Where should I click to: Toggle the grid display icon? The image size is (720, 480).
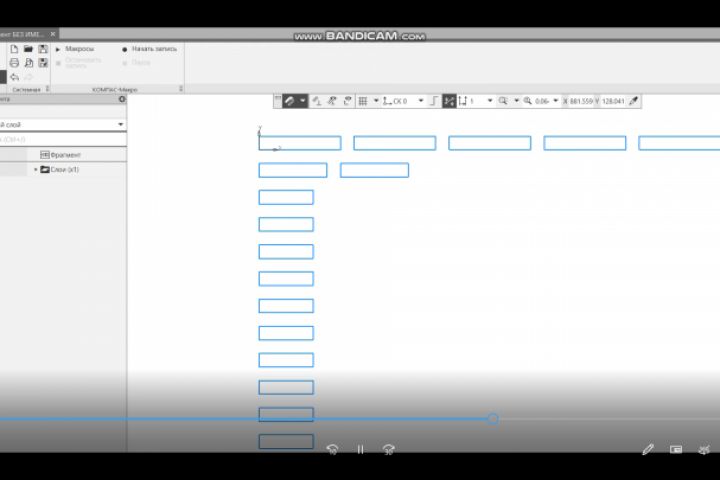[x=363, y=101]
